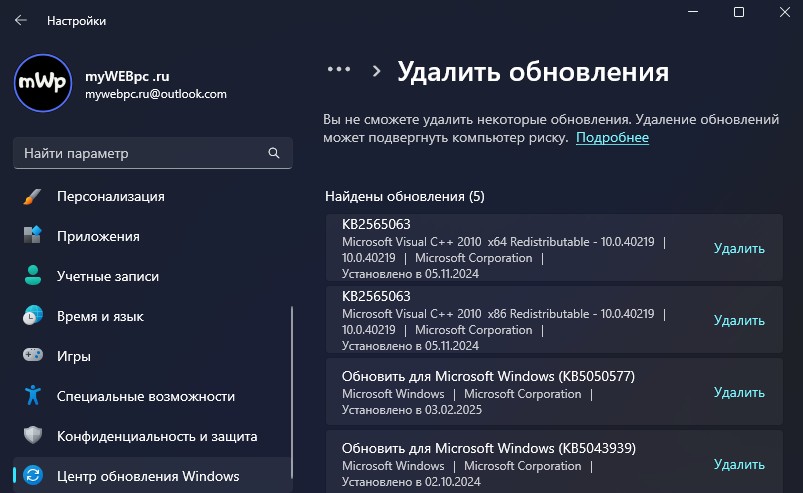The width and height of the screenshot is (803, 493).
Task: Click the Удалить обновления page title
Action: [x=533, y=72]
